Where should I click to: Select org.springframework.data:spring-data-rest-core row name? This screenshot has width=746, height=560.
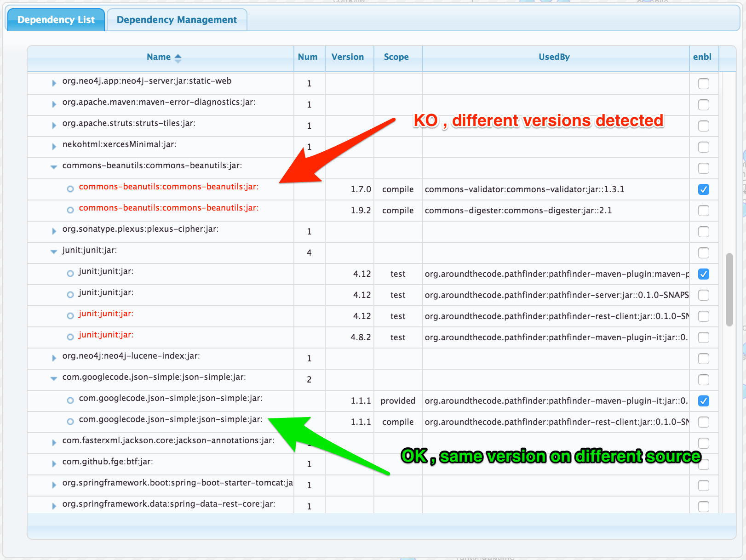pyautogui.click(x=169, y=504)
